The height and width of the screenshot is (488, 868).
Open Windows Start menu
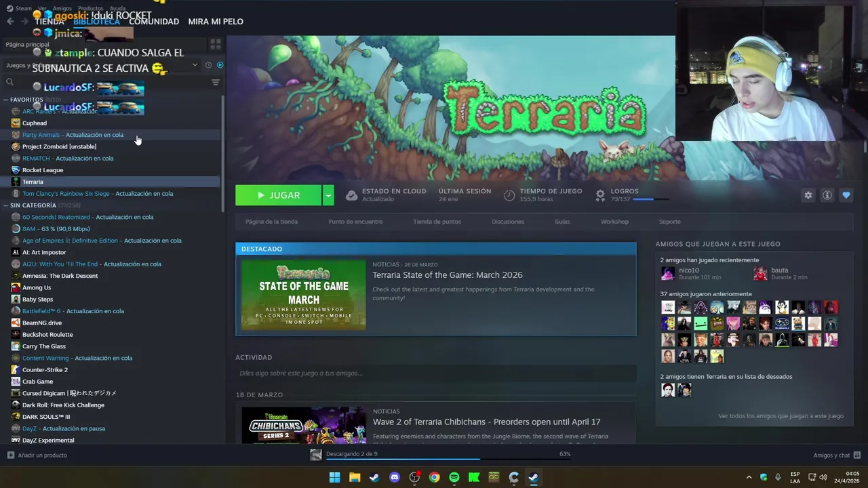point(334,477)
